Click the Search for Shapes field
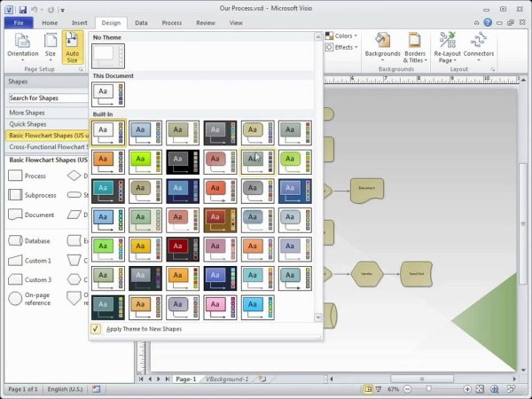This screenshot has width=532, height=399. tap(48, 98)
